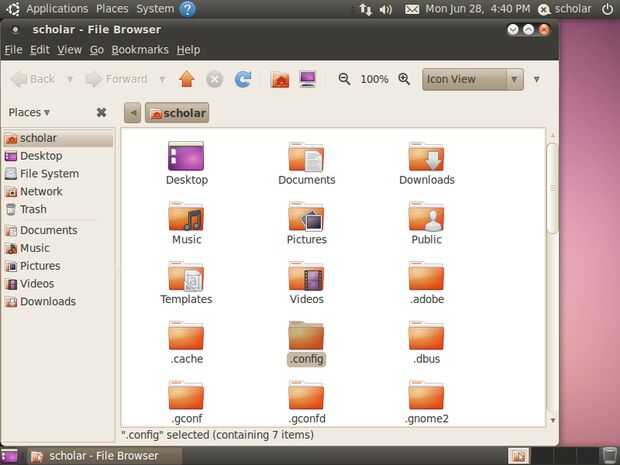Open volume control speaker icon
Viewport: 620px width, 465px height.
click(x=386, y=9)
